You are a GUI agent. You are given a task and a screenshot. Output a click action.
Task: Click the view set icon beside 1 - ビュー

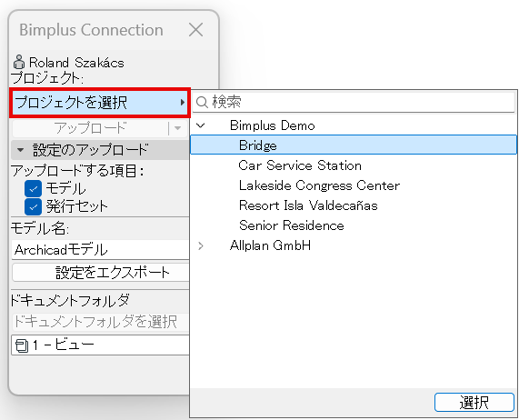[x=22, y=345]
